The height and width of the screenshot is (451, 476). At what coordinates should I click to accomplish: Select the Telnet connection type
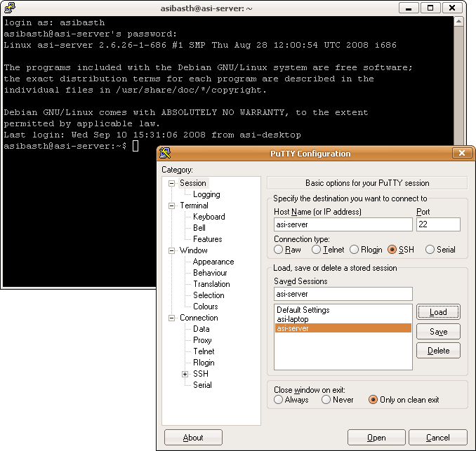click(x=317, y=250)
